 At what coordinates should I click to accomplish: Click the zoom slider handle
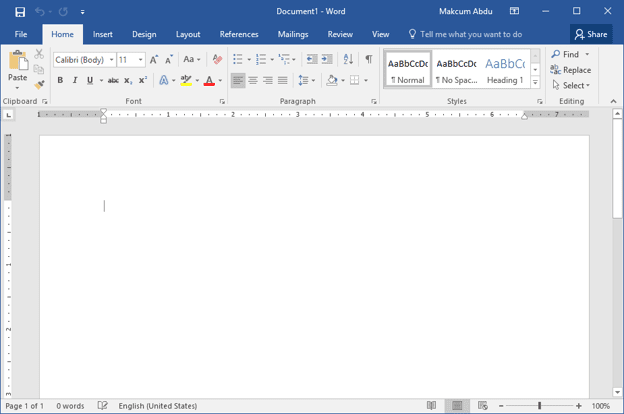(539, 406)
